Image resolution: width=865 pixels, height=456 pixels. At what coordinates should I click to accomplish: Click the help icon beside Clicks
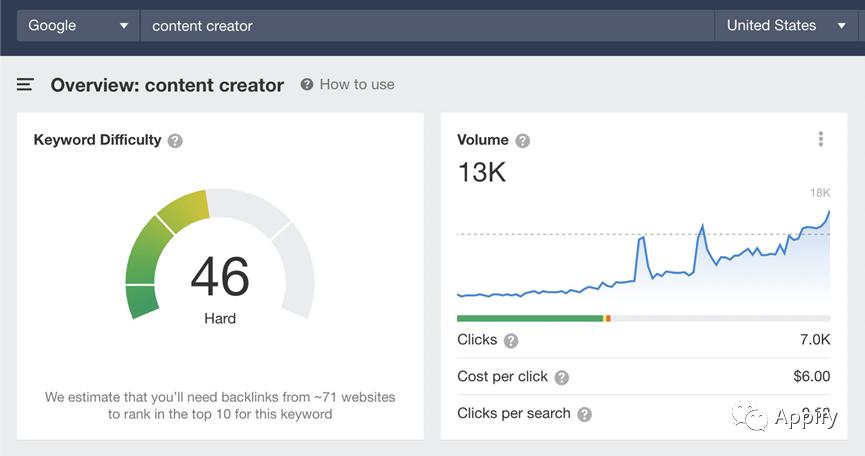511,341
